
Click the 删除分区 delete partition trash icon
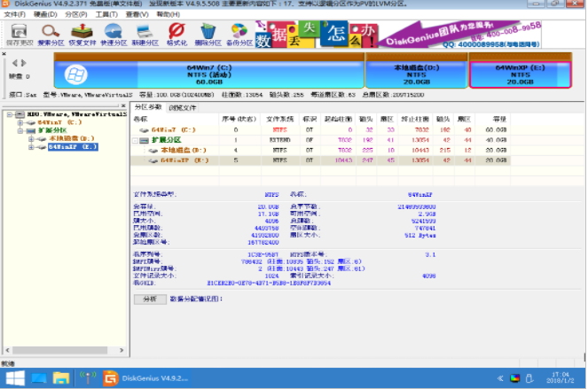click(x=208, y=35)
